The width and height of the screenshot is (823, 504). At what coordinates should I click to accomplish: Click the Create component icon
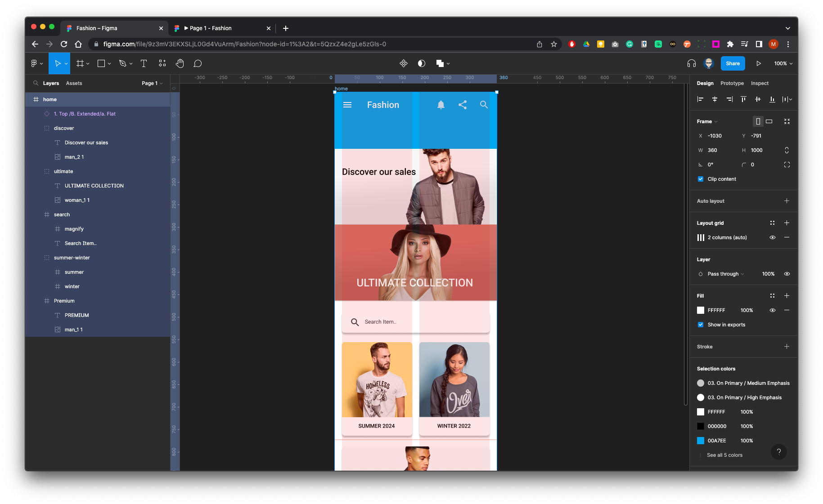(x=404, y=63)
